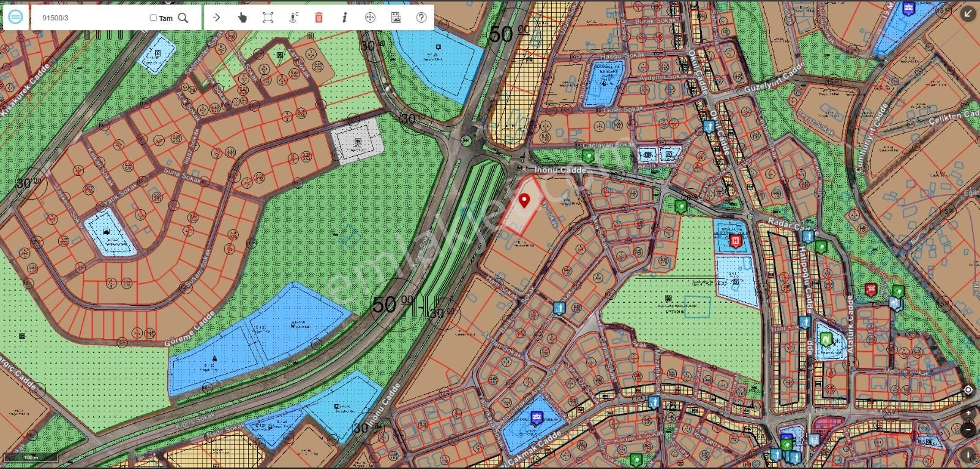Zoom in with the plus button
The width and height of the screenshot is (980, 469).
pos(968,414)
